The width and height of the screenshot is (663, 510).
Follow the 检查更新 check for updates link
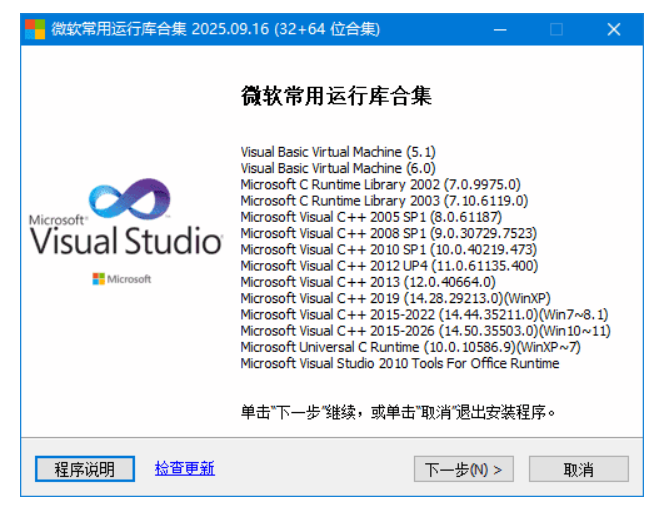(185, 469)
